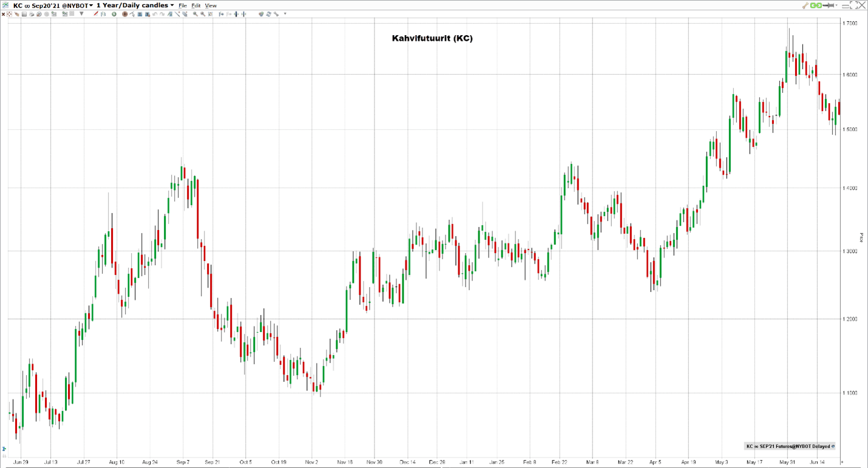Click the printer icon in the toolbar

(x=32, y=14)
